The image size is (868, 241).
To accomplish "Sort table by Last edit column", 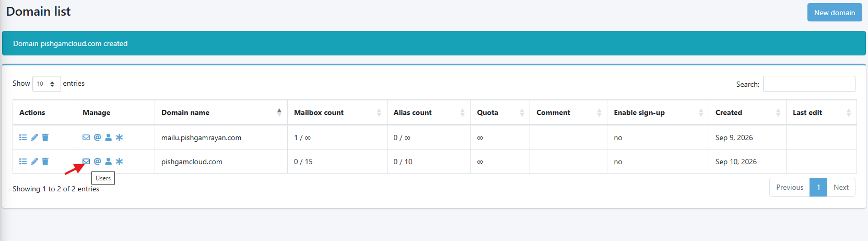I will [822, 112].
